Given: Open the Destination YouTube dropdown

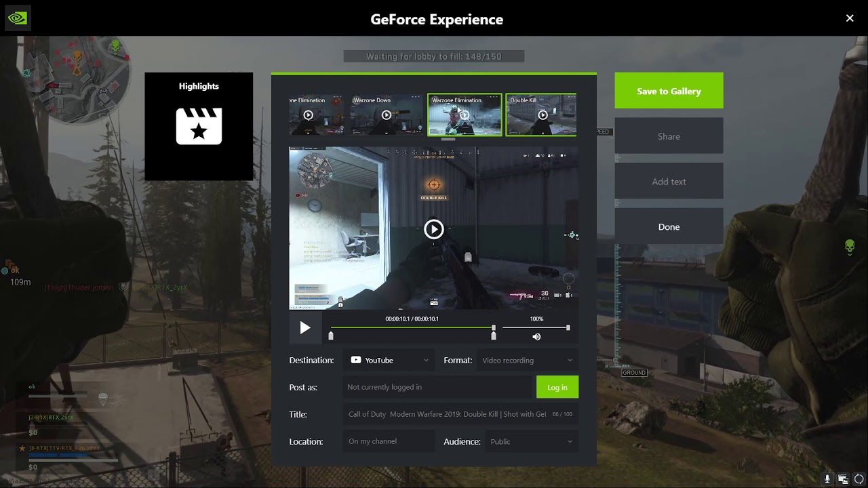Looking at the screenshot, I should (389, 360).
